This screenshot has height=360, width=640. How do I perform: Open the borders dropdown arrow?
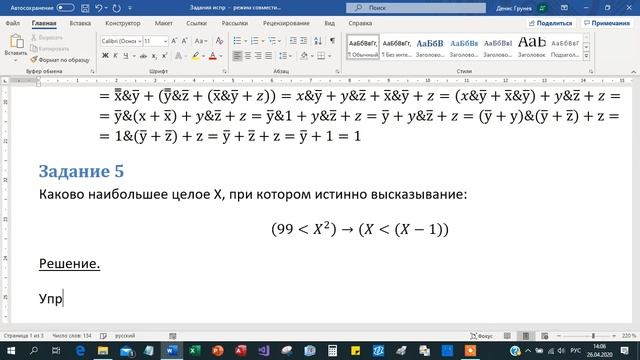pyautogui.click(x=329, y=56)
